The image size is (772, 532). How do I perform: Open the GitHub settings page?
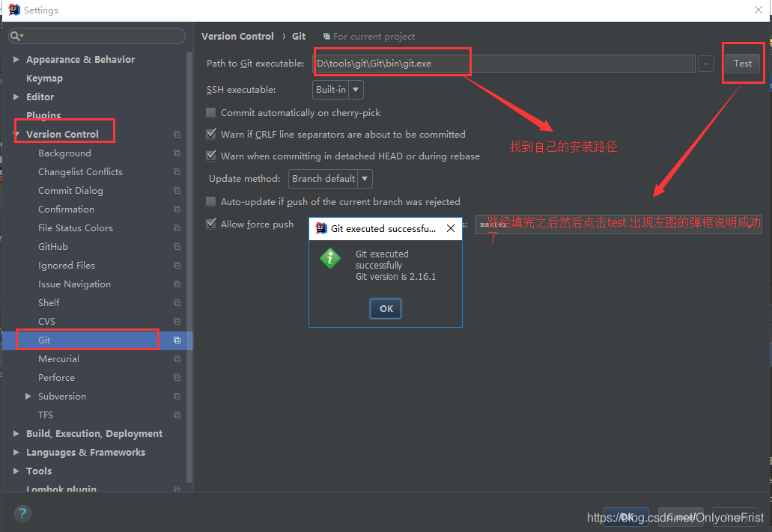[53, 247]
